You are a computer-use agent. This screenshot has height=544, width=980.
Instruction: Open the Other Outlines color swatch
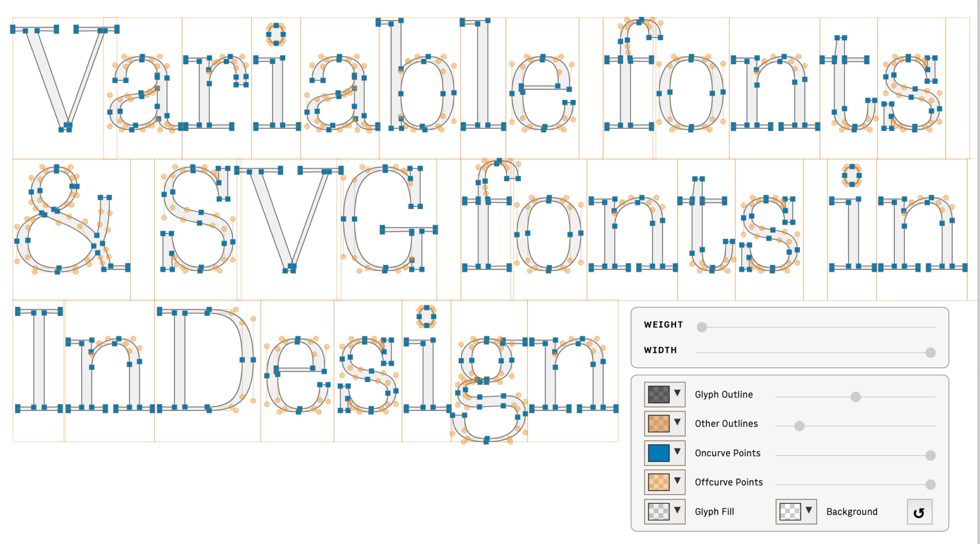pos(658,423)
